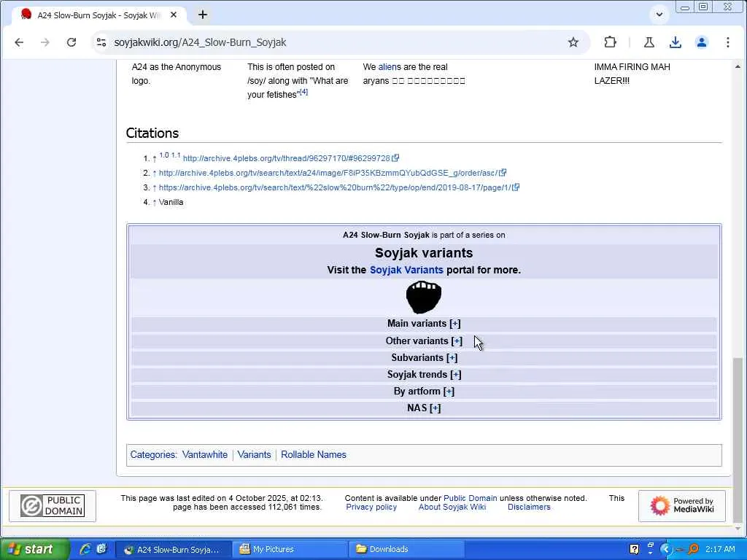The image size is (747, 560).
Task: Expand the By artform section
Action: pyautogui.click(x=449, y=392)
